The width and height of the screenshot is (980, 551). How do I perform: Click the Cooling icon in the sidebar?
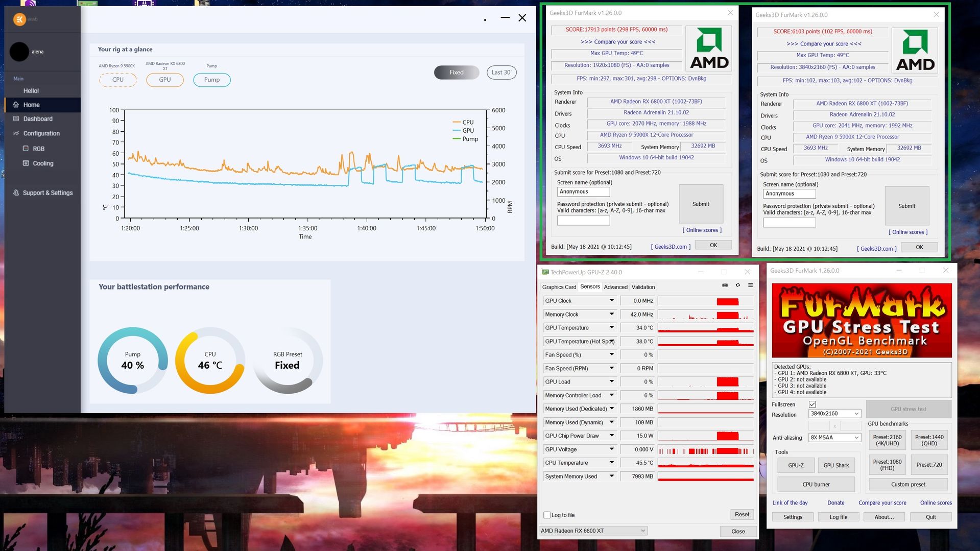coord(26,163)
